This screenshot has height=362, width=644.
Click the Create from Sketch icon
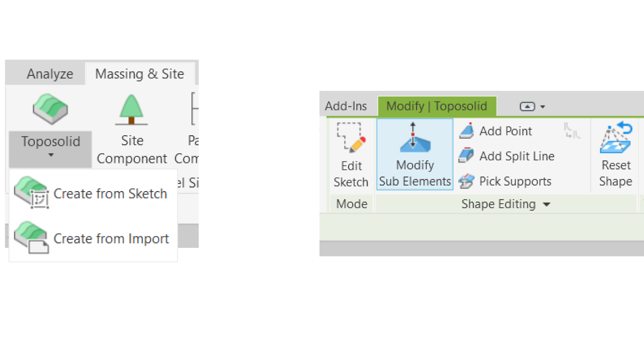[x=31, y=192]
